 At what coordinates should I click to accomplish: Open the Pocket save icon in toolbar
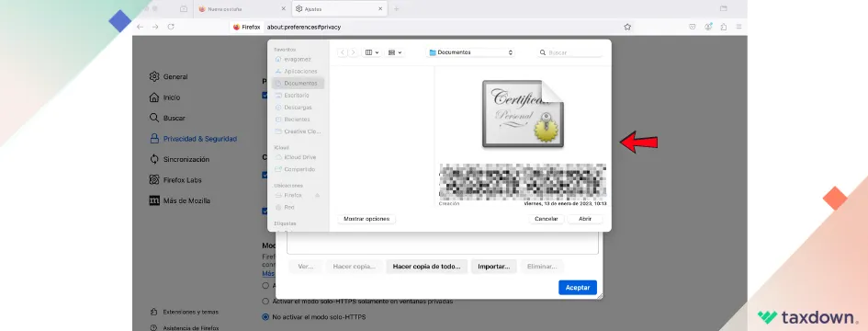[x=692, y=27]
